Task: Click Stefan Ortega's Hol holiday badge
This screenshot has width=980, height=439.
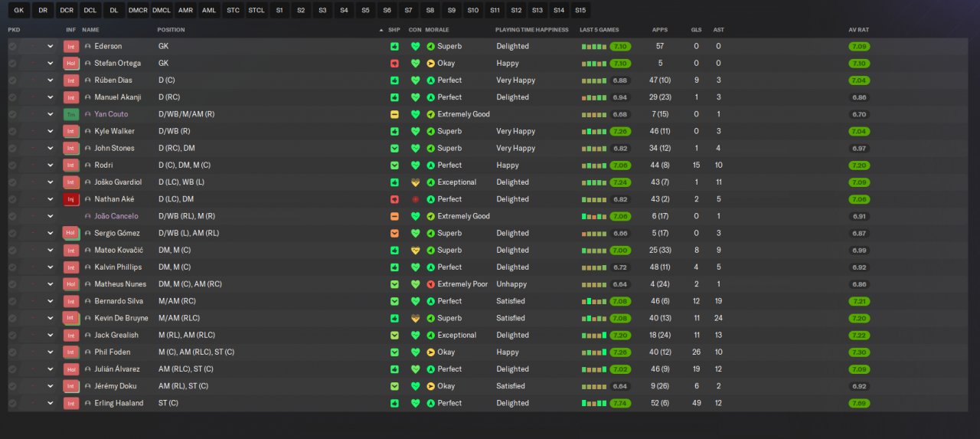Action: click(x=71, y=64)
